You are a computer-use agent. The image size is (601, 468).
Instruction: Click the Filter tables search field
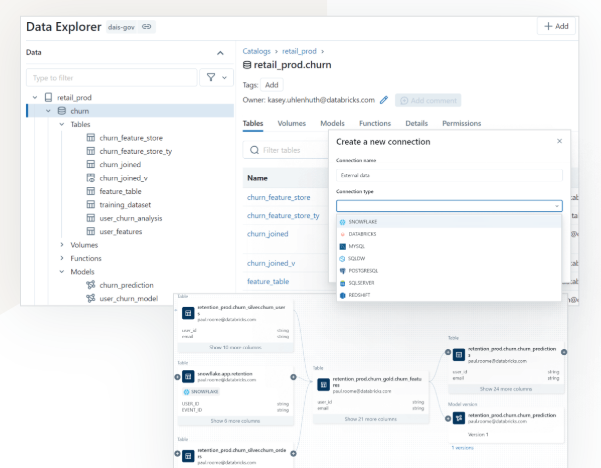tap(286, 150)
